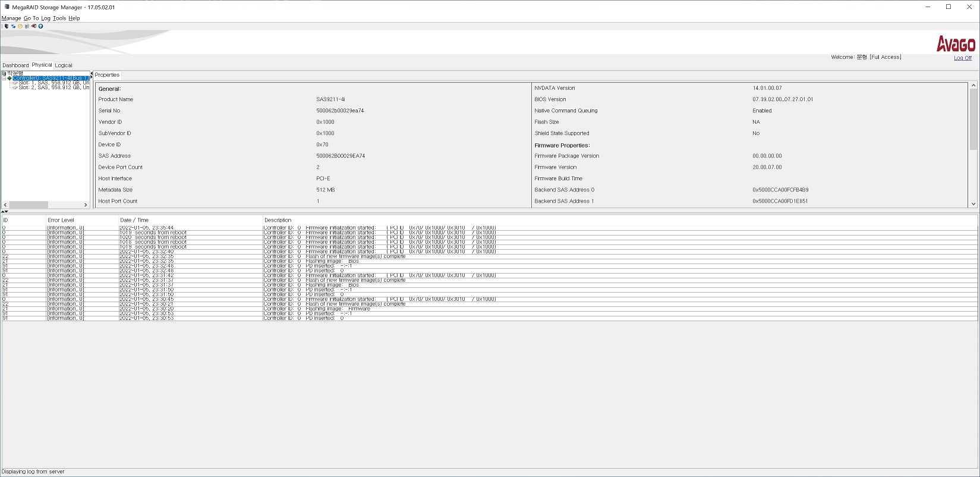This screenshot has width=980, height=477.
Task: Switch to the Logical tab
Action: [x=64, y=65]
